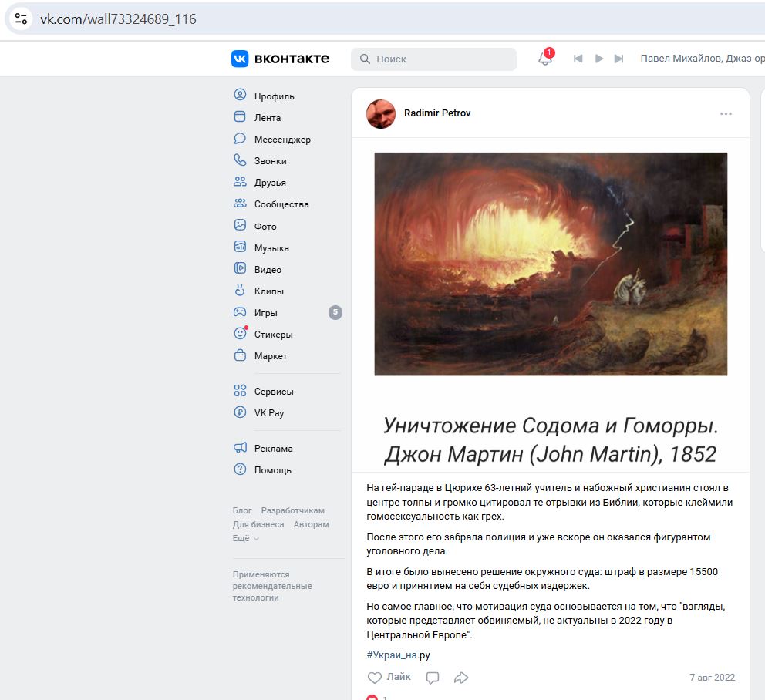Click the Лента news feed icon
Image resolution: width=765 pixels, height=700 pixels.
click(240, 116)
